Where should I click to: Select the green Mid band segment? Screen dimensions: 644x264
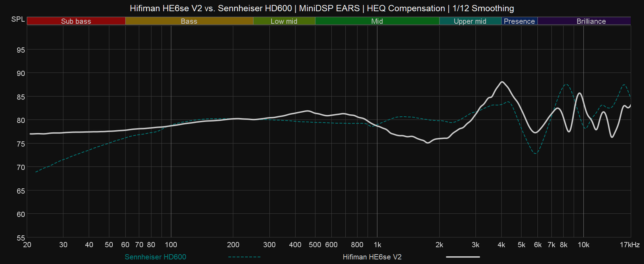377,21
